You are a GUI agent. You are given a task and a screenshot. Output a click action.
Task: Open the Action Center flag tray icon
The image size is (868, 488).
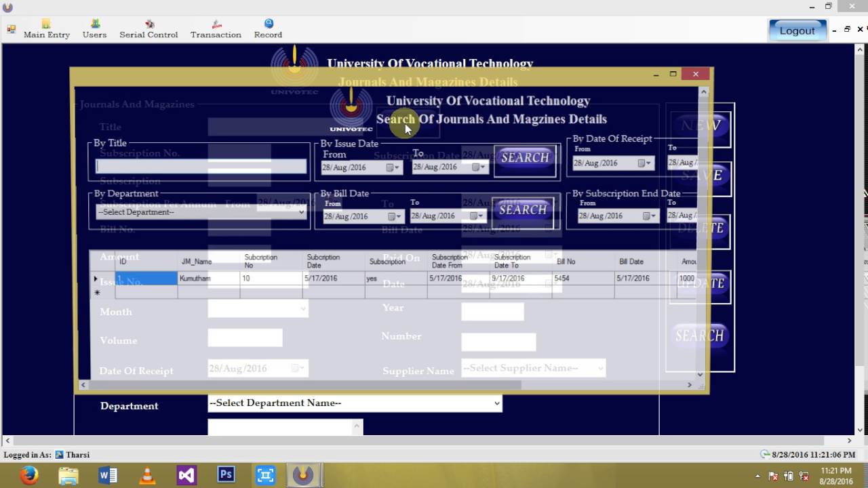tap(773, 476)
